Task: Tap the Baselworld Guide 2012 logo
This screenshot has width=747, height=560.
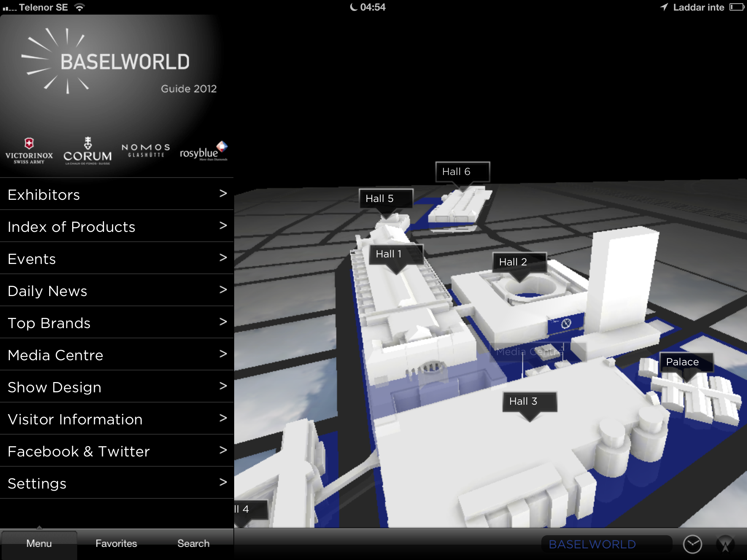Action: [x=119, y=61]
